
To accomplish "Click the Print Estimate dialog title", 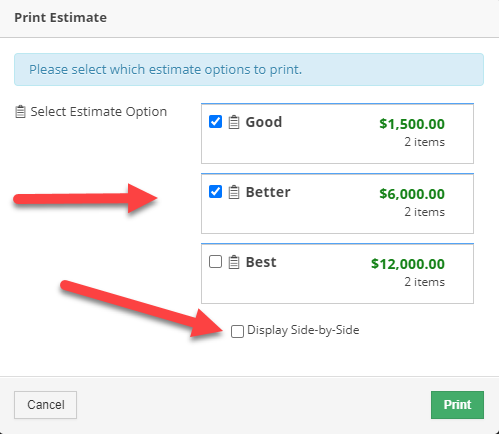I will pos(61,17).
